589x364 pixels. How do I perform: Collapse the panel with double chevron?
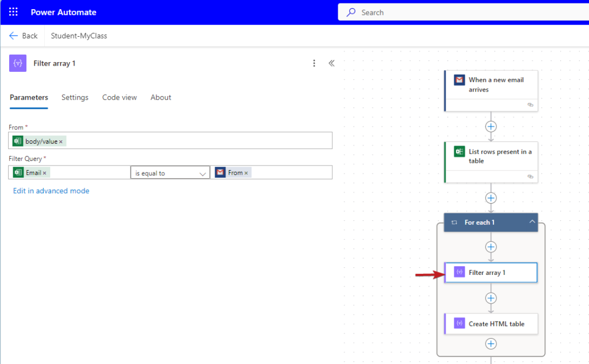(x=331, y=63)
